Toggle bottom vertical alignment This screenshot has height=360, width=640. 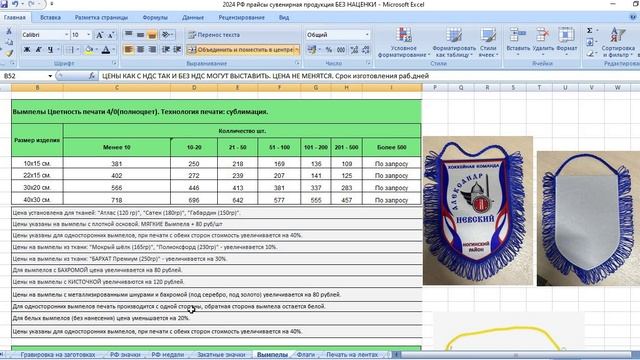(x=152, y=35)
